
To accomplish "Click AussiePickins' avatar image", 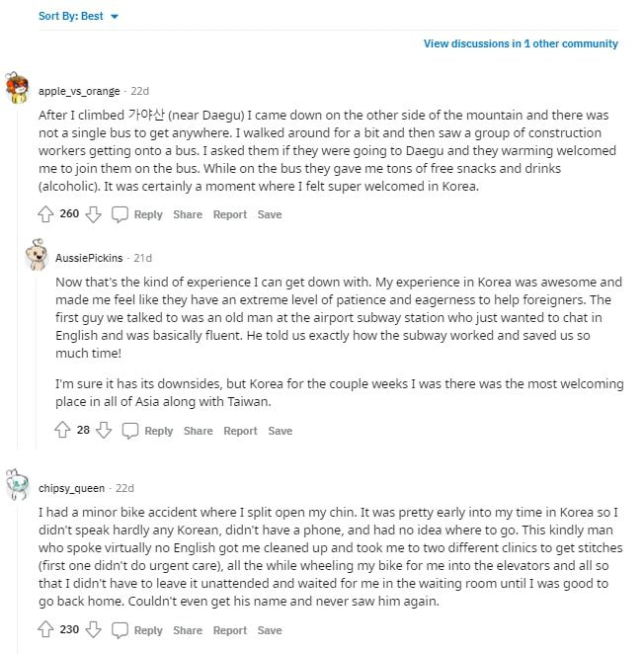I will click(38, 256).
